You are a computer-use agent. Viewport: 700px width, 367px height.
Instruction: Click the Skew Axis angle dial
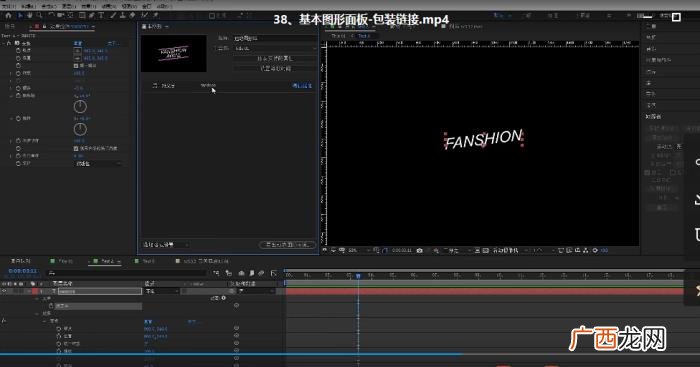[x=80, y=106]
